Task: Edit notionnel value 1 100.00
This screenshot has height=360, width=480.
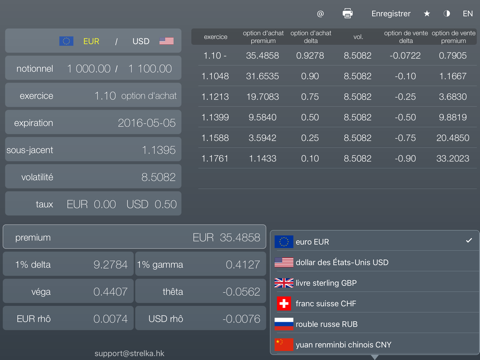Action: click(x=150, y=69)
